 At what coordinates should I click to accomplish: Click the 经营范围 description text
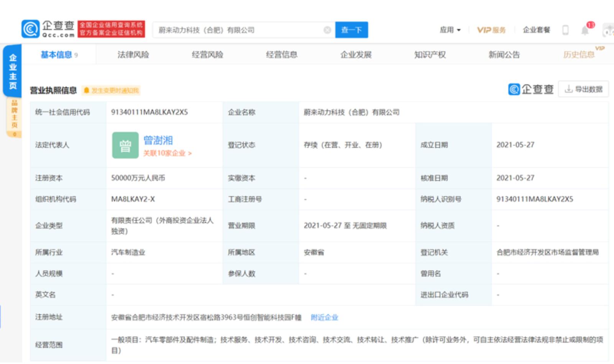tap(357, 345)
